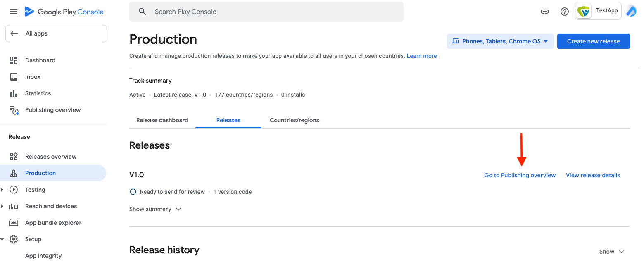
Task: Switch to Countries/regions tab
Action: coord(295,120)
